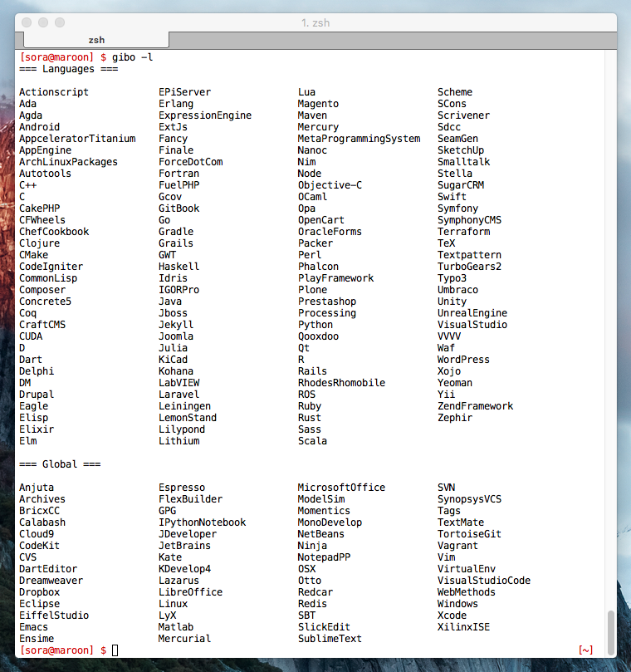Click the yellow minimize window button
The image size is (631, 672).
pos(43,22)
